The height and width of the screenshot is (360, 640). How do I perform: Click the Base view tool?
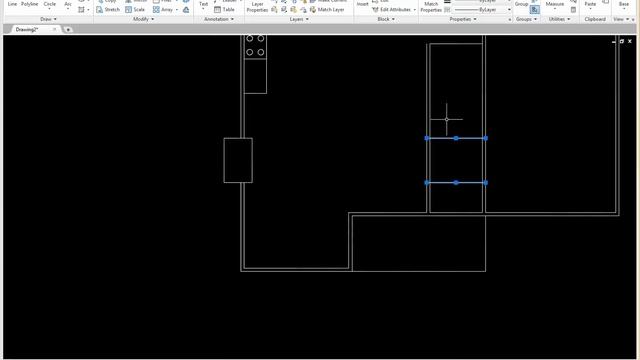click(x=624, y=4)
